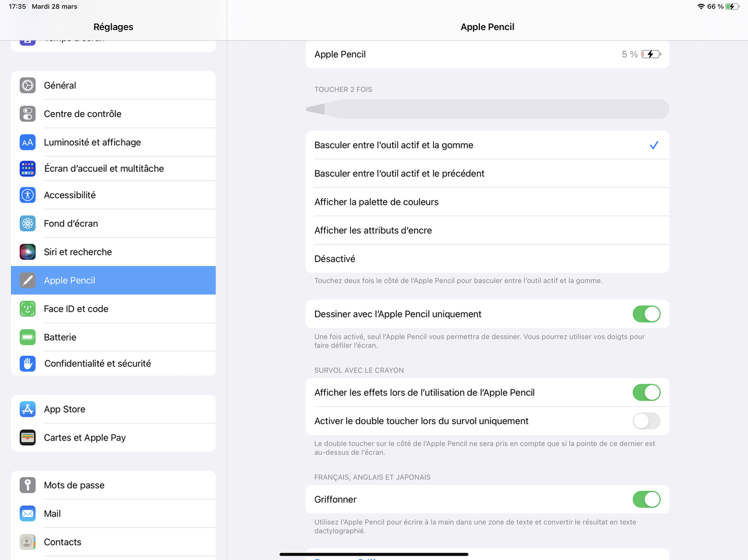Open Accessibilité settings
748x560 pixels.
click(113, 195)
